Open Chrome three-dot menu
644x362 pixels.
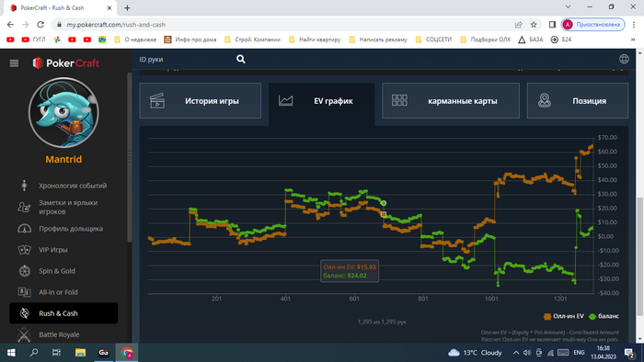coord(634,25)
